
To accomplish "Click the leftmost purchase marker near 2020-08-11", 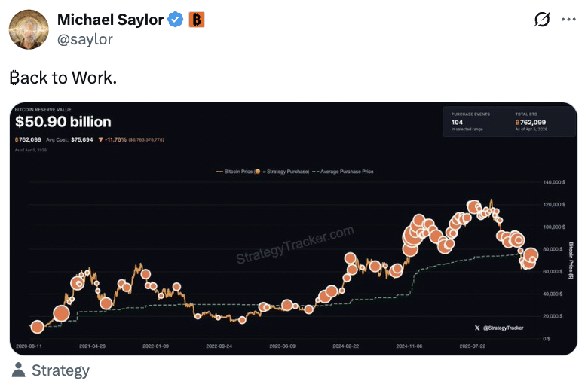I will click(37, 327).
